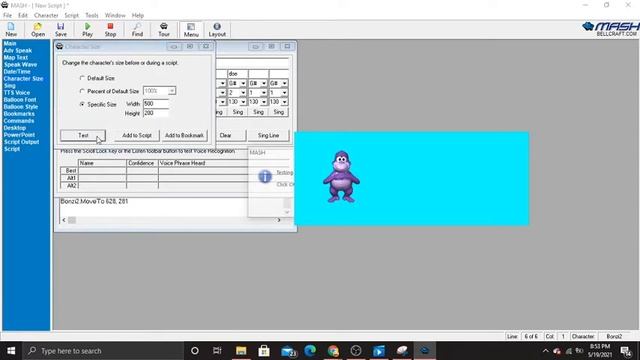Click the Bonzi2 character name in the status bar
Screen dimensions: 640x360
tap(614, 336)
